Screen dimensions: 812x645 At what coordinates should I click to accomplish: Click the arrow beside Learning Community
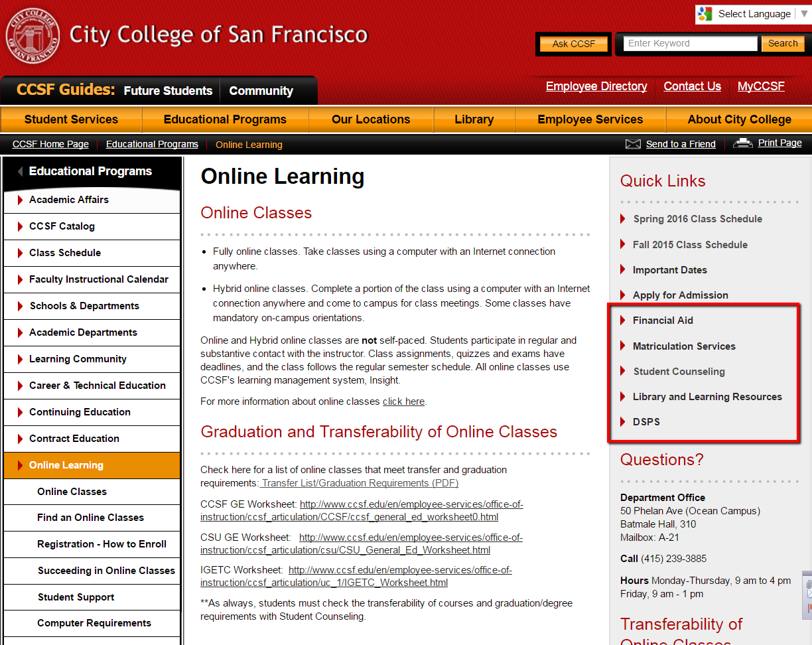click(21, 359)
